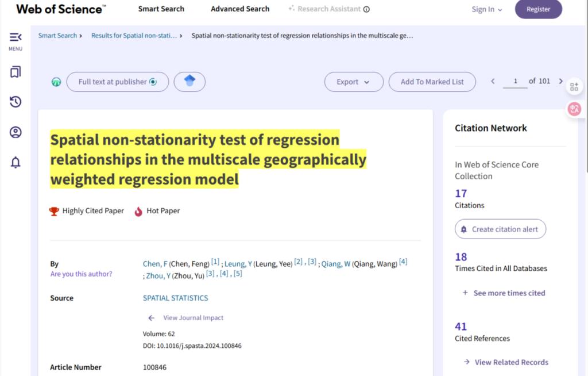This screenshot has height=376, width=588.
Task: Click the record number input field
Action: [x=515, y=82]
